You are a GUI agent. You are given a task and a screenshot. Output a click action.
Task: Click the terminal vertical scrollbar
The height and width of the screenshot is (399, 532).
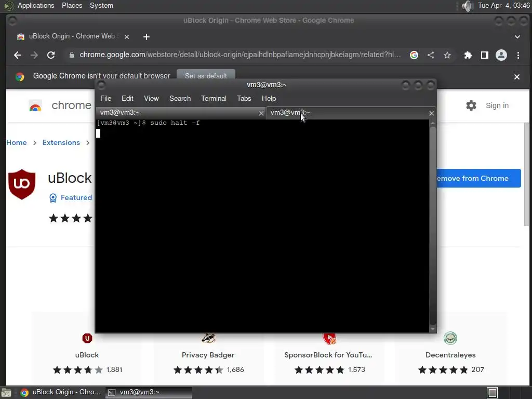(433, 225)
